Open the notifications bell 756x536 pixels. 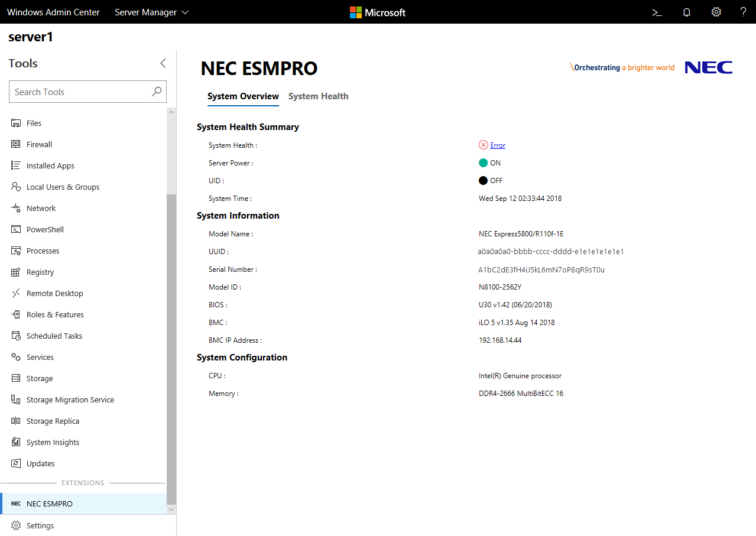pyautogui.click(x=687, y=12)
